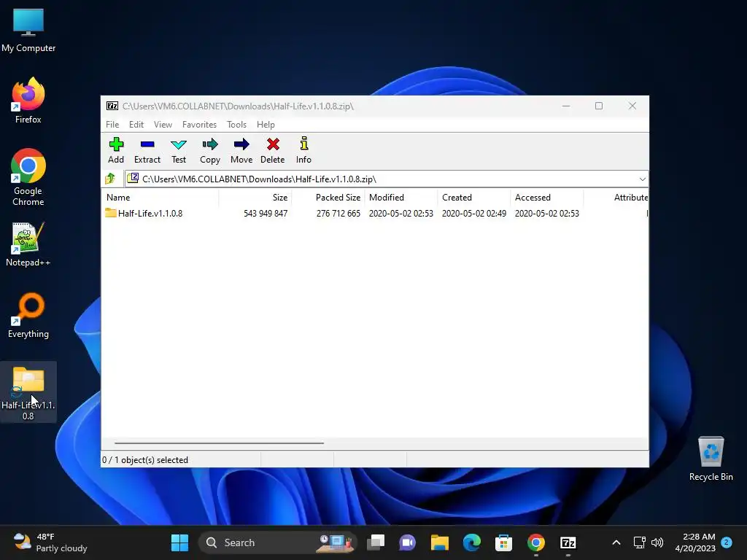Click the Add toolbar button
747x560 pixels.
[116, 150]
